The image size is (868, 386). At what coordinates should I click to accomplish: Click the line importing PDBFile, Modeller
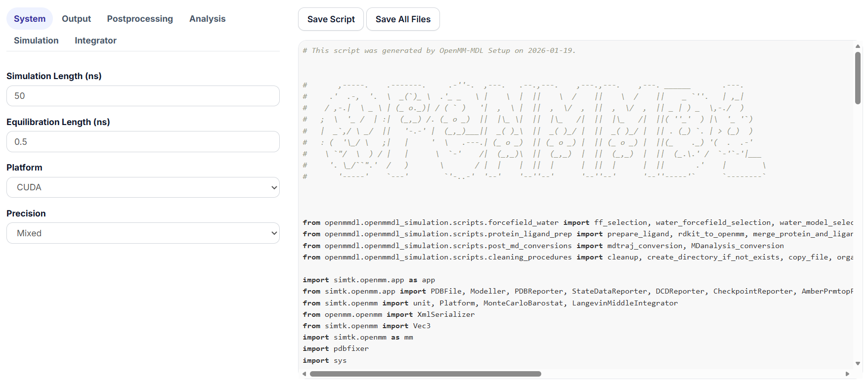point(578,292)
